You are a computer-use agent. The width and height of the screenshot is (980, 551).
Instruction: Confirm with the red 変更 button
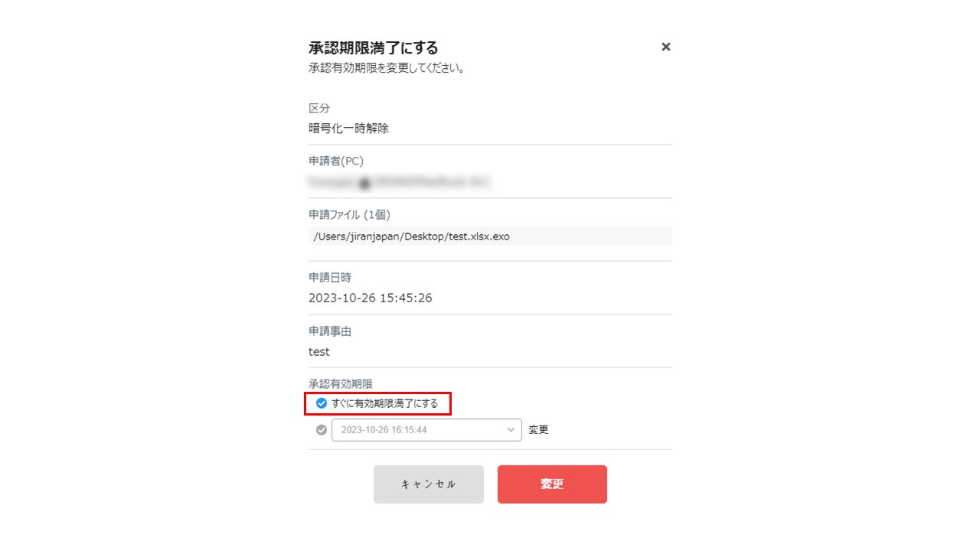(552, 484)
